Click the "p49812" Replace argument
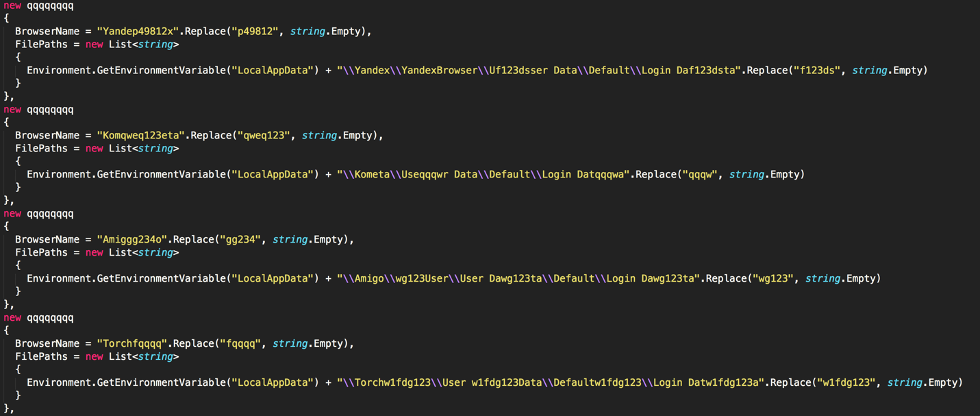Screen dimensions: 980x416 tap(255, 32)
